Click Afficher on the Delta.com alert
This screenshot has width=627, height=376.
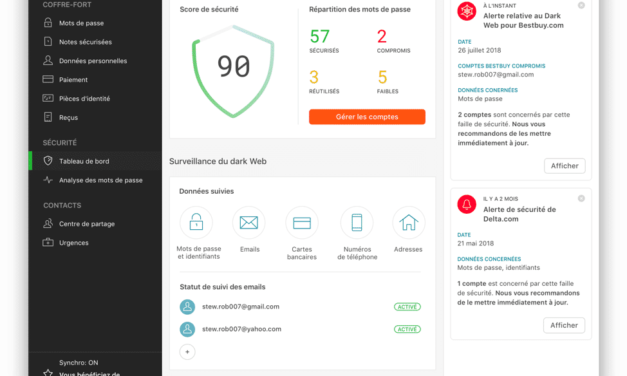point(564,325)
